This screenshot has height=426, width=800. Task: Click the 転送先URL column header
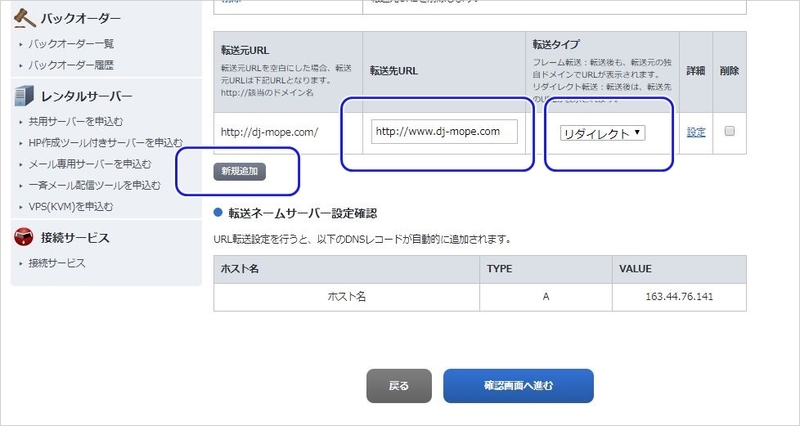click(x=444, y=72)
